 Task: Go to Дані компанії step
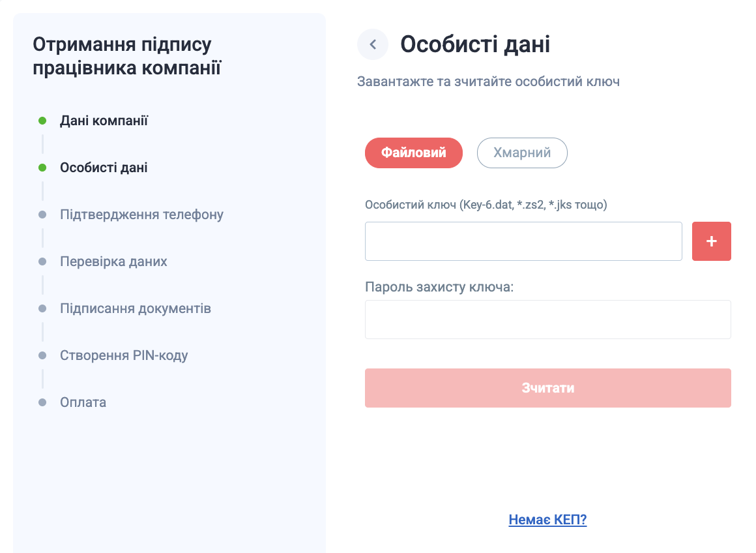pyautogui.click(x=104, y=121)
